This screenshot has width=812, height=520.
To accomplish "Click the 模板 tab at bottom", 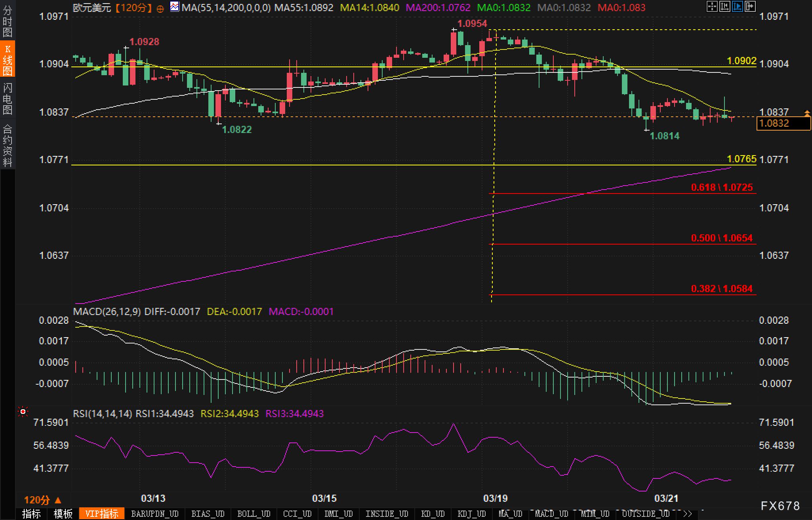I will (63, 514).
